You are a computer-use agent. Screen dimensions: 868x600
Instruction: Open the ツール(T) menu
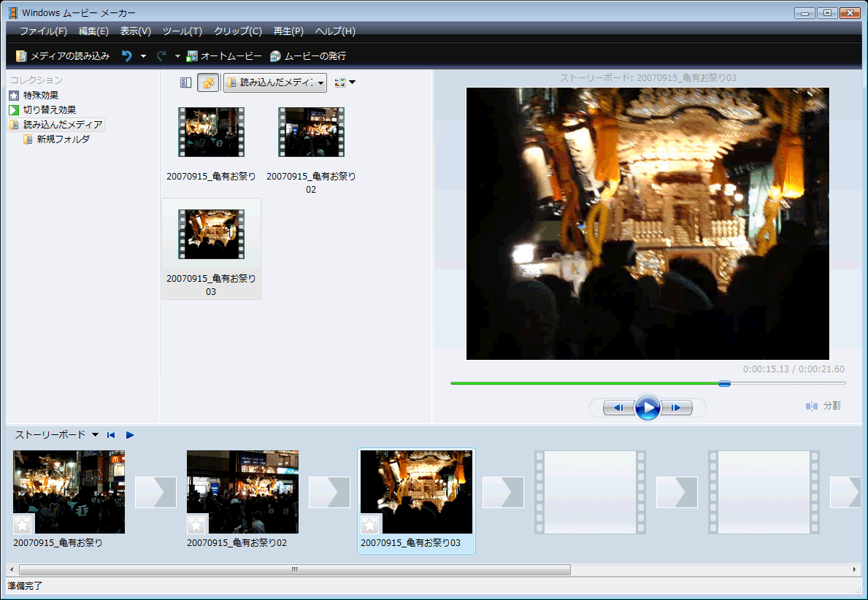(182, 31)
